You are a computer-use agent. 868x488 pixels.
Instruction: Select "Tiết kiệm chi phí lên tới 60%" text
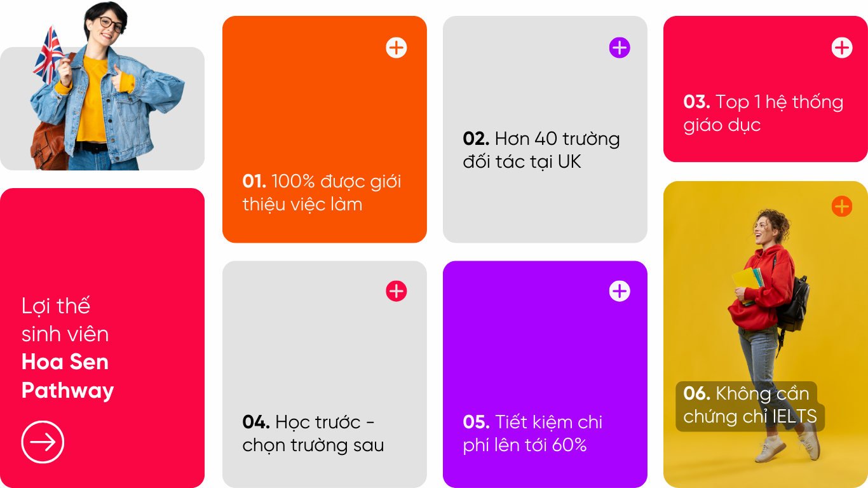[x=532, y=433]
